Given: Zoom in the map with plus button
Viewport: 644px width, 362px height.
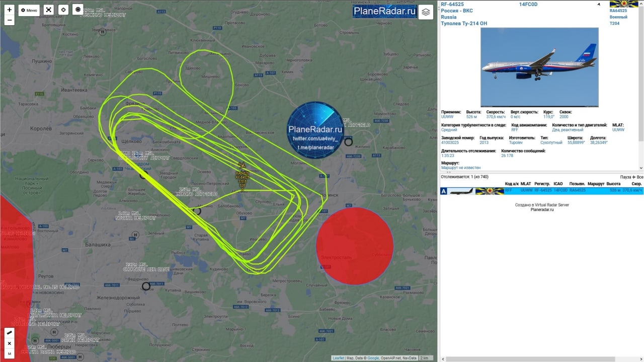Looking at the screenshot, I should 9,10.
